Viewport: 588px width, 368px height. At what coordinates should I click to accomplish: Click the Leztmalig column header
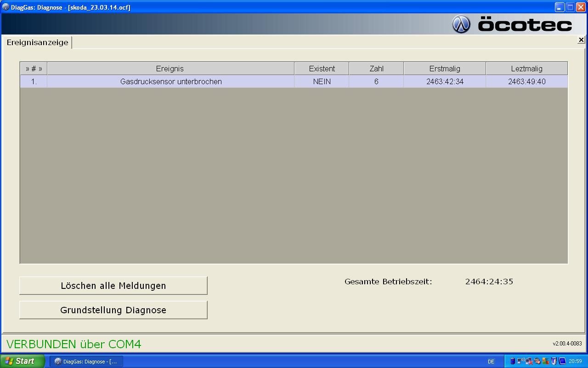click(x=526, y=69)
